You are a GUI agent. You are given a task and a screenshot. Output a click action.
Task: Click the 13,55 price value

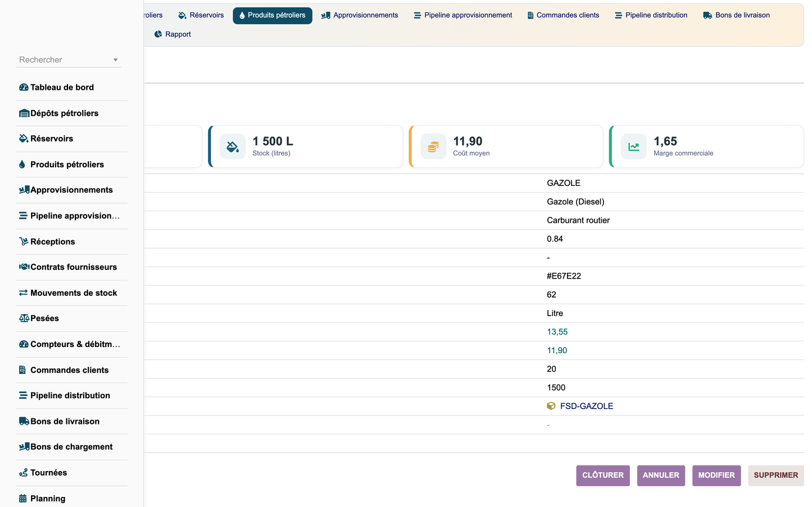click(557, 332)
